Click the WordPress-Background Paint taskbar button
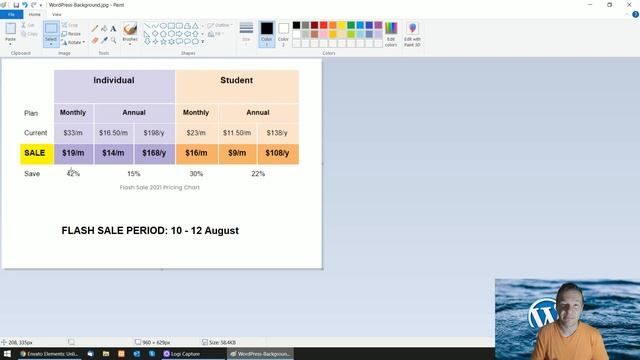Screen dimensions: 640x360 [260, 354]
